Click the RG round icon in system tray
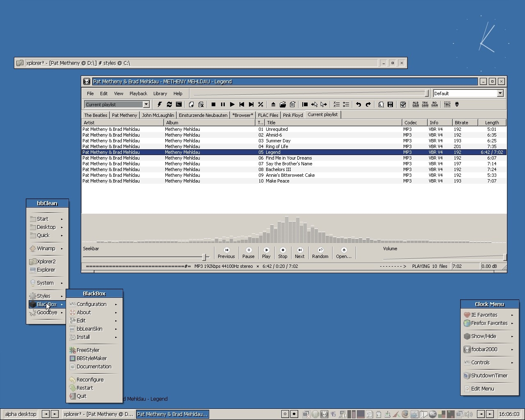 [432, 414]
